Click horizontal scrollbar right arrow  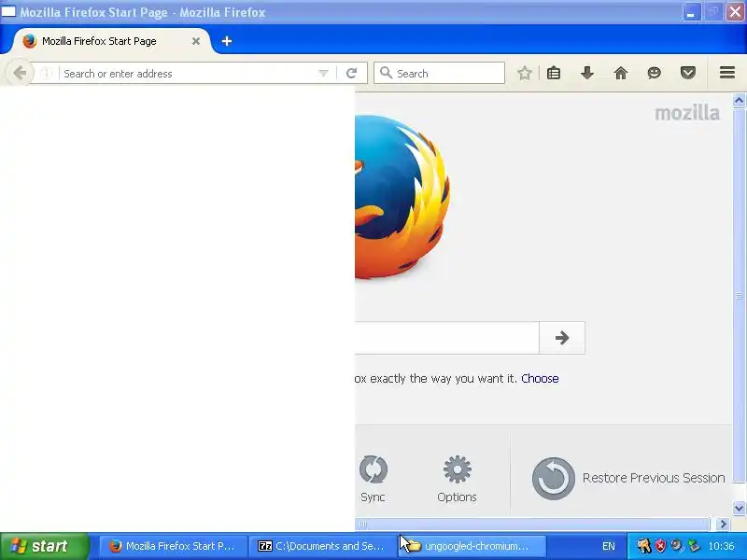(723, 524)
